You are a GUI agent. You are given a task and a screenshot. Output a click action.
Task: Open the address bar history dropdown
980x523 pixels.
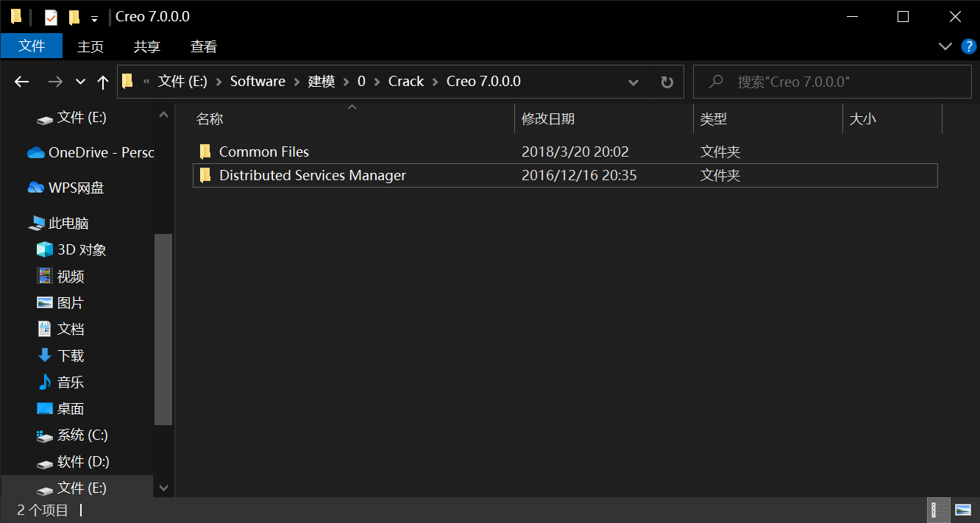tap(633, 82)
